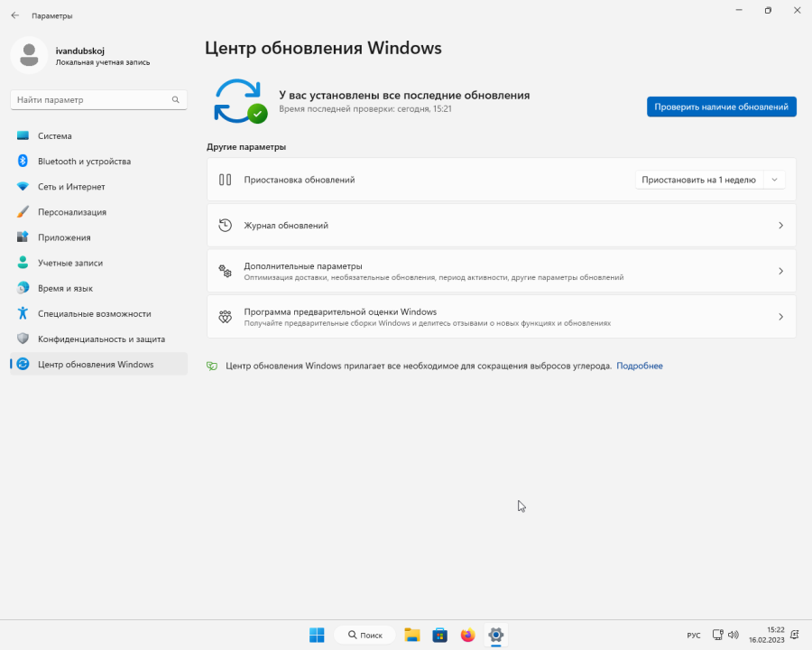Select Конфиденциальность и защита
Image resolution: width=812 pixels, height=650 pixels.
click(99, 339)
